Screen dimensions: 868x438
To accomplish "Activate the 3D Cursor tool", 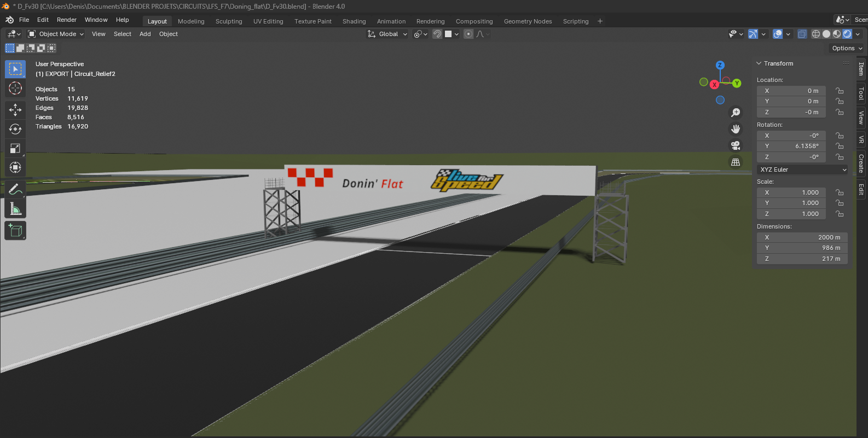I will click(x=15, y=88).
